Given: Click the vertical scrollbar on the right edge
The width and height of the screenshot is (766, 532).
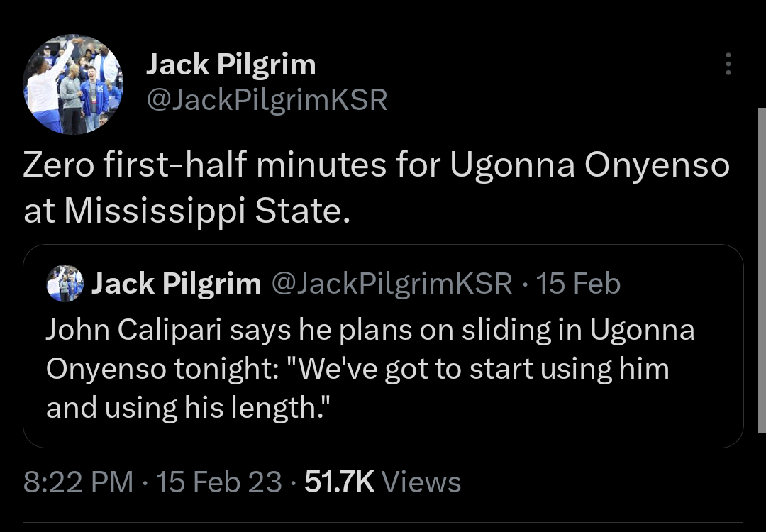Looking at the screenshot, I should pos(762,270).
